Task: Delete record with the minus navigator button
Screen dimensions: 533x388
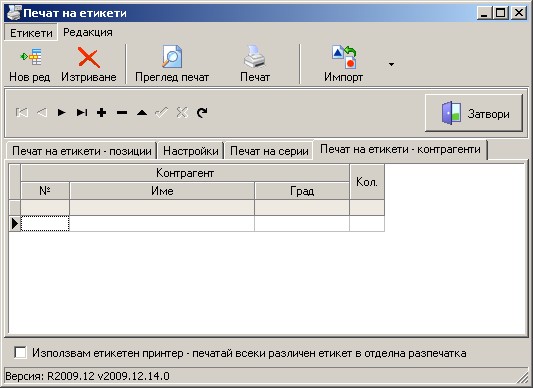Action: click(122, 113)
